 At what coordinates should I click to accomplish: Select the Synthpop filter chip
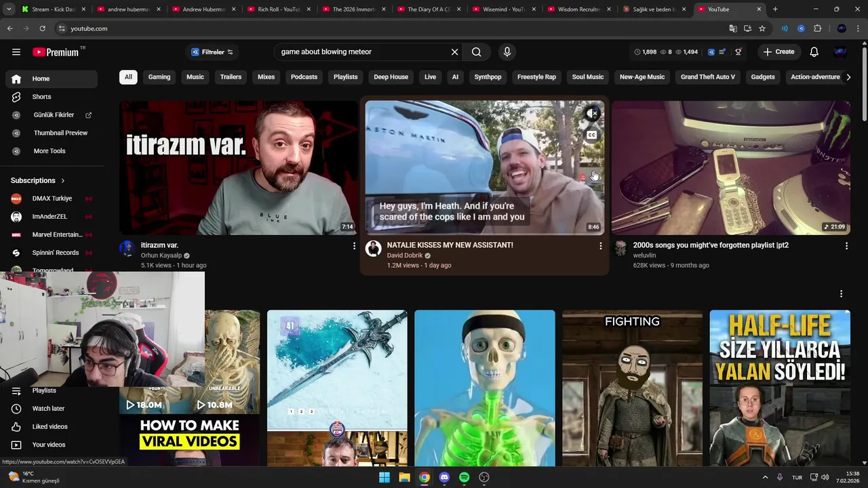click(488, 77)
